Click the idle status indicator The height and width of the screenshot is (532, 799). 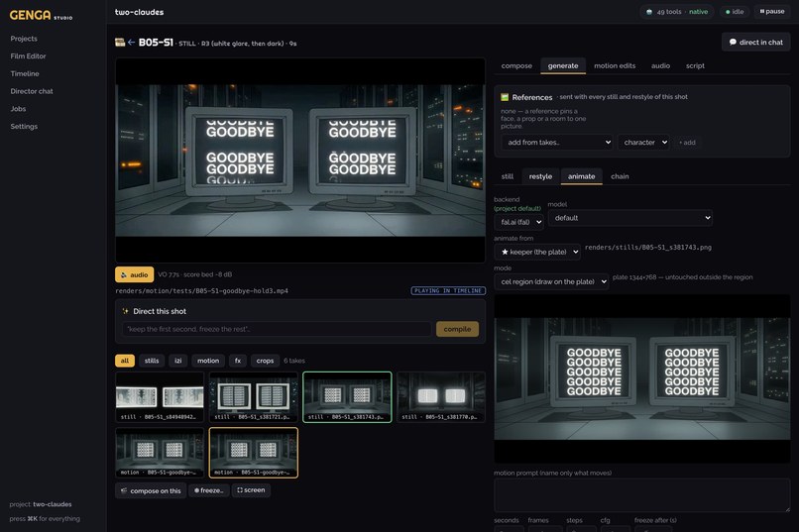point(735,12)
